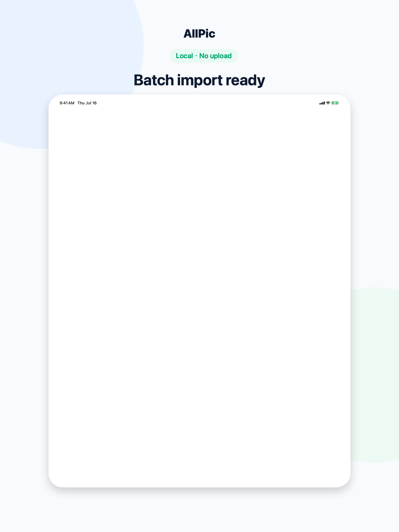Click the "AllPic" app title
The width and height of the screenshot is (399, 532).
(199, 34)
